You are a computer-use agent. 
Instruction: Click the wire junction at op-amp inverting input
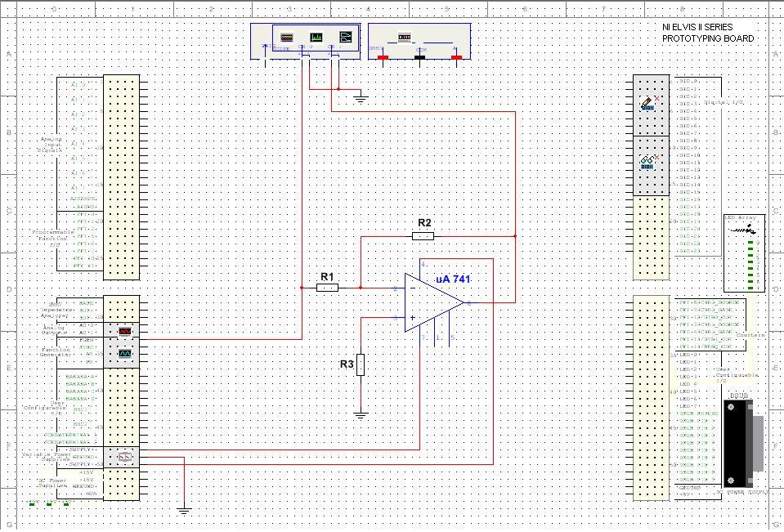361,288
